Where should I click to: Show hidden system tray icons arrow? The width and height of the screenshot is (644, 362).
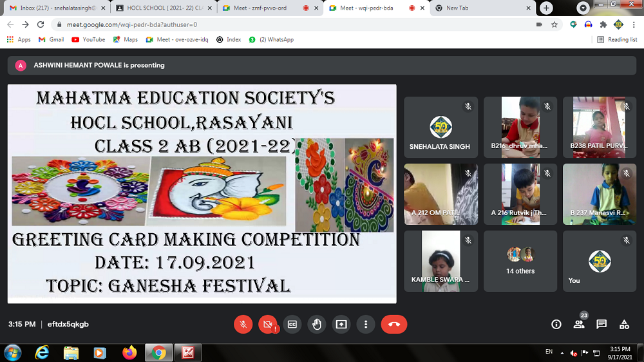(562, 353)
